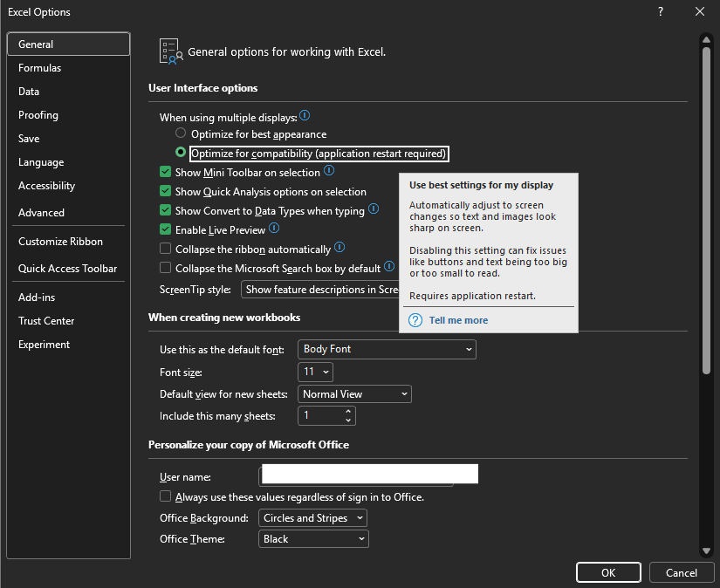Click info icon next to Convert to Data Types

pyautogui.click(x=374, y=209)
